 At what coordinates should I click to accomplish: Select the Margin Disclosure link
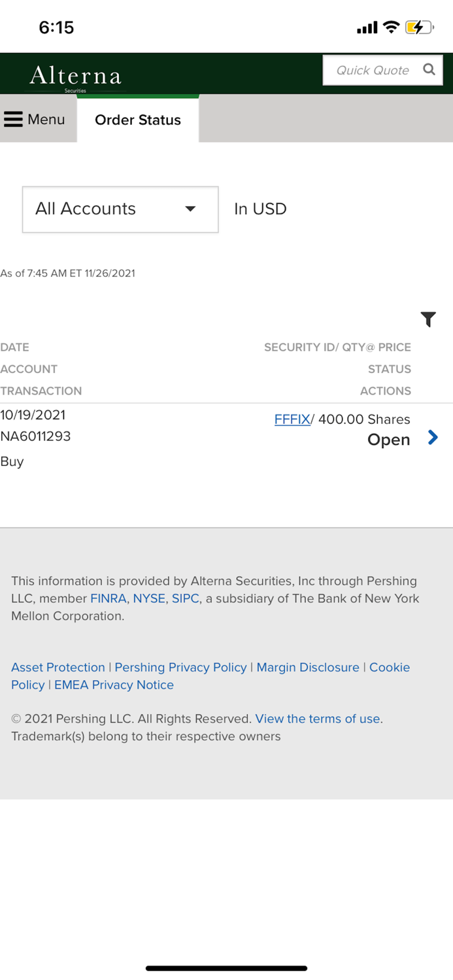[308, 667]
